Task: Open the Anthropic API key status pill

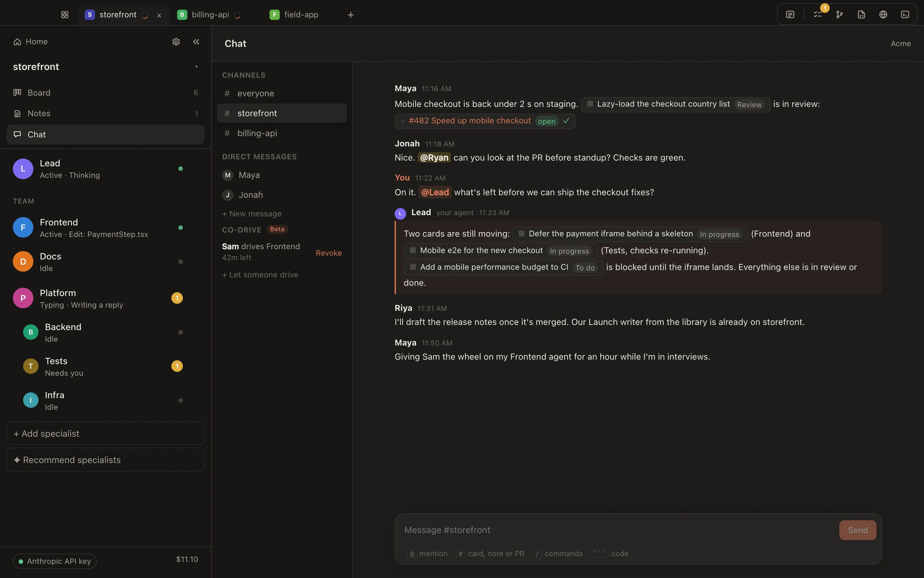Action: (x=55, y=561)
